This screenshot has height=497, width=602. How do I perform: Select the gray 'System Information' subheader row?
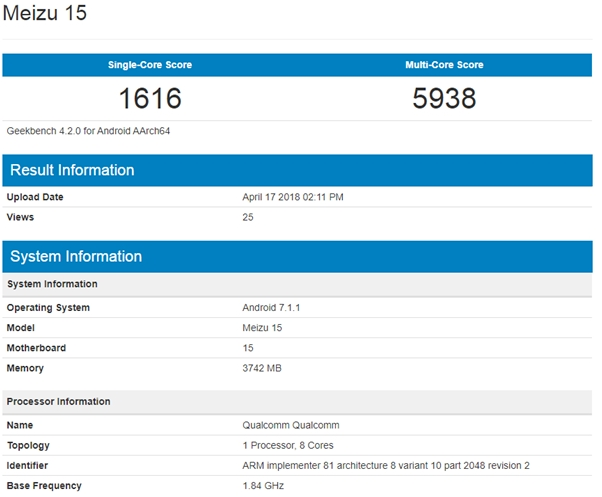(x=298, y=284)
